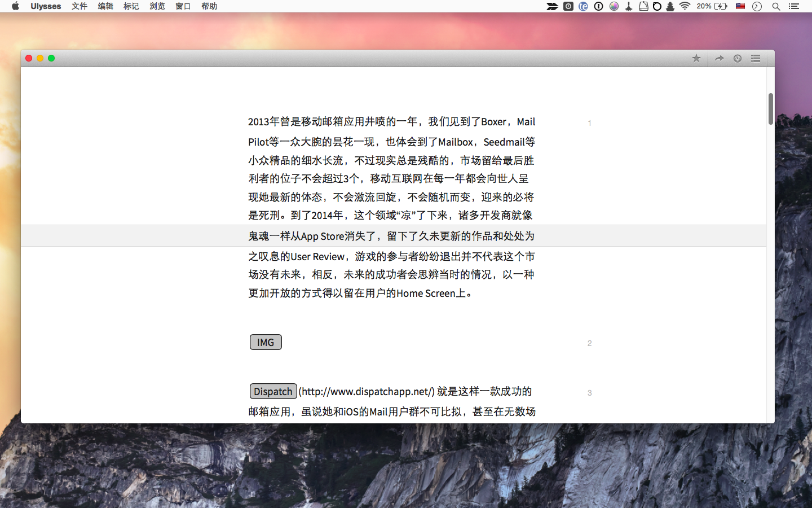812x508 pixels.
Task: Click the Dispatch link tag
Action: (x=273, y=391)
